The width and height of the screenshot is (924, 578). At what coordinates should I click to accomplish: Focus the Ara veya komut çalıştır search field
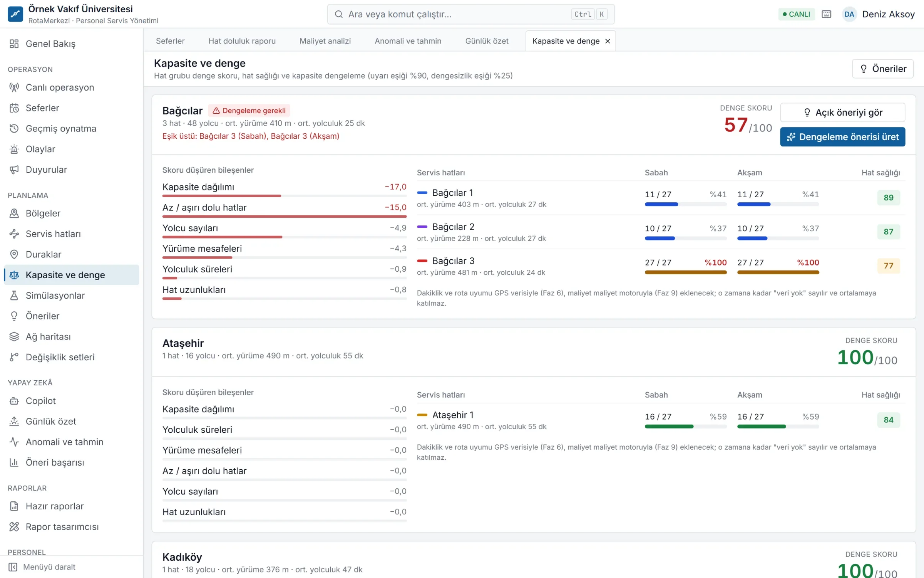(470, 14)
